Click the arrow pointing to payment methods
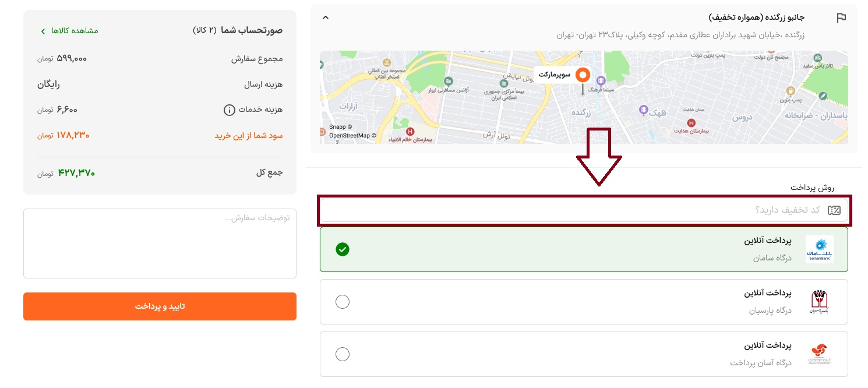 599,157
